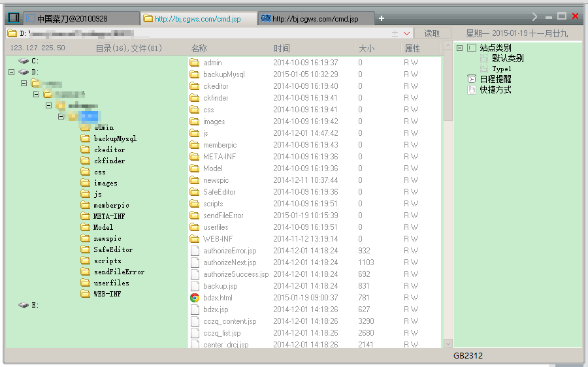Select Type1 category
This screenshot has height=367, width=588.
[501, 69]
